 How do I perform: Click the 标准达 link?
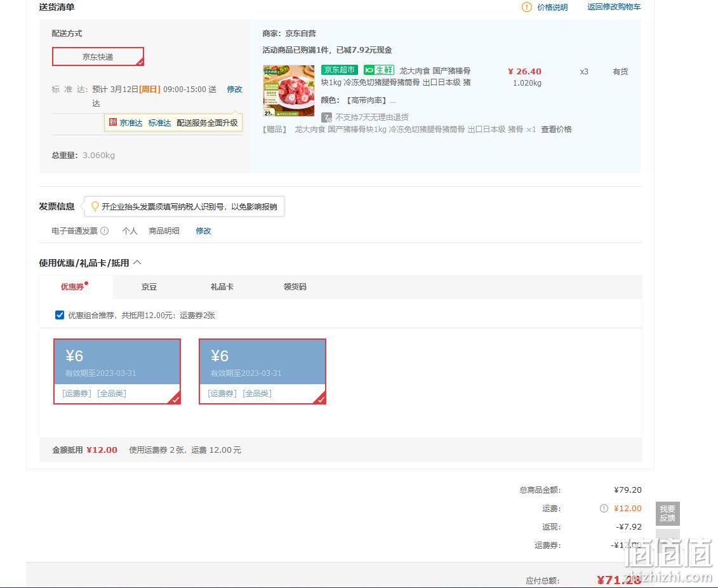[159, 123]
